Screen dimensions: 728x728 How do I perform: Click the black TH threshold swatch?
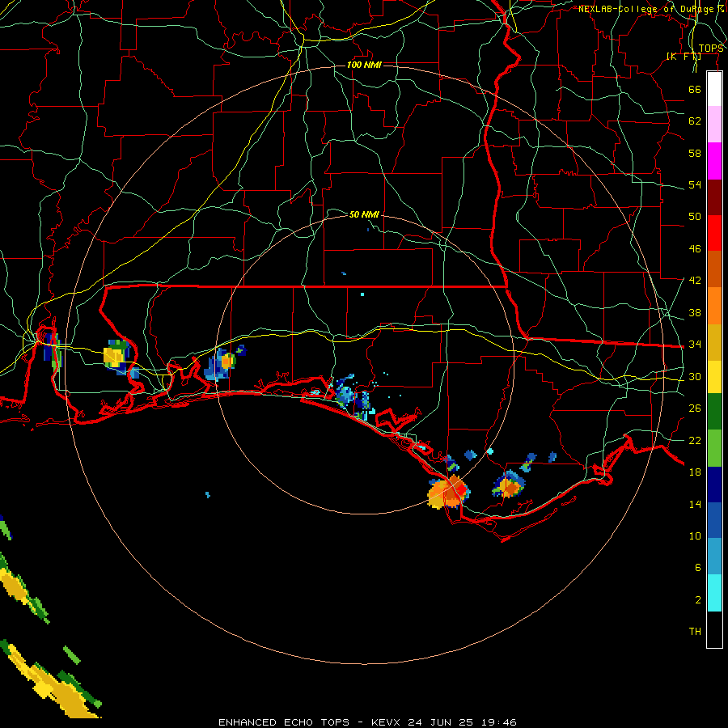(714, 629)
